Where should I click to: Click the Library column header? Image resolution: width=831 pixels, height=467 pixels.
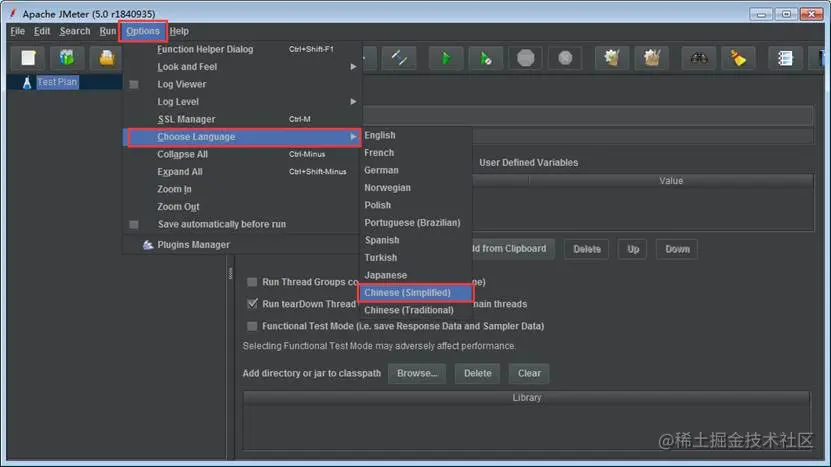[527, 398]
